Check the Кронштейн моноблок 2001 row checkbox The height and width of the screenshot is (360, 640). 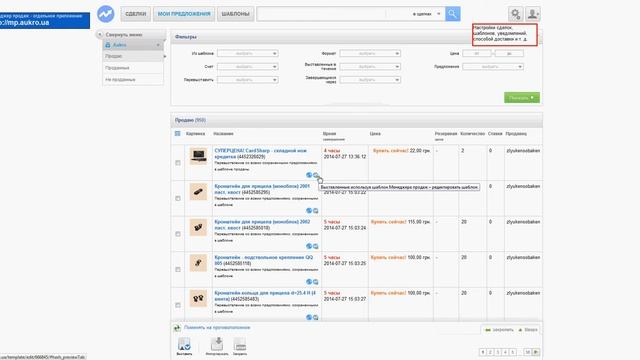point(178,198)
